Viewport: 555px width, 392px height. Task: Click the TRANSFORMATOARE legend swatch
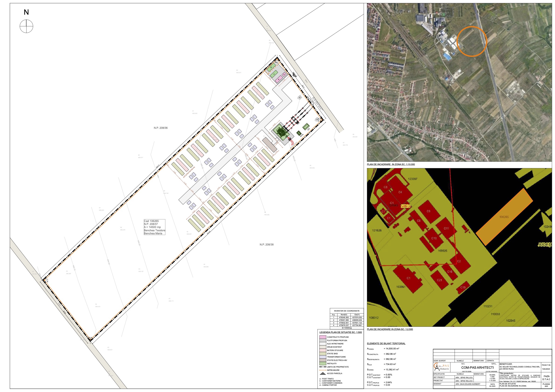pyautogui.click(x=323, y=357)
